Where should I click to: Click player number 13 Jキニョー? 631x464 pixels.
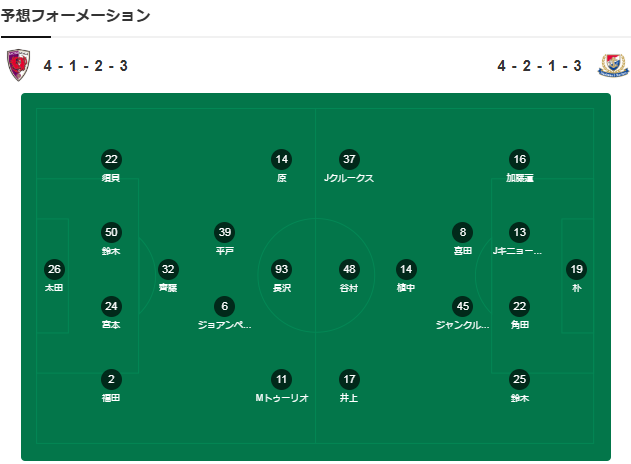point(518,232)
